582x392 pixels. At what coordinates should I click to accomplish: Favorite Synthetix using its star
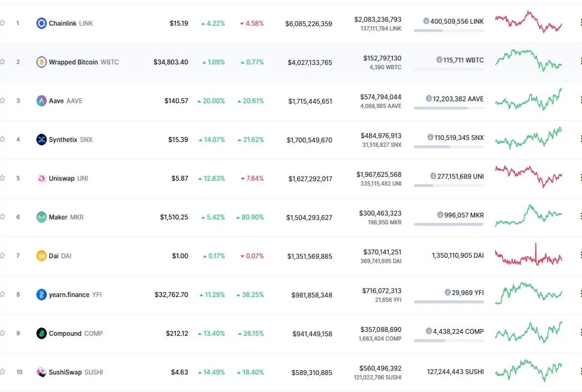tap(2, 139)
